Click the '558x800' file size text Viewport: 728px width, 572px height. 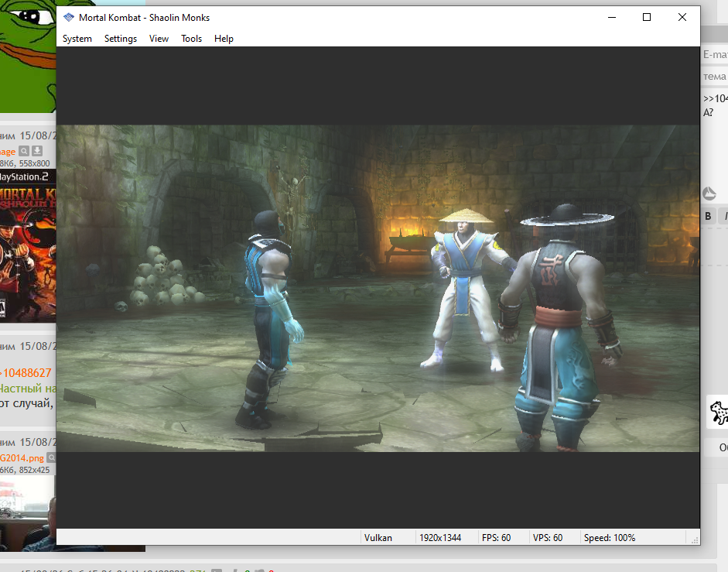point(34,163)
